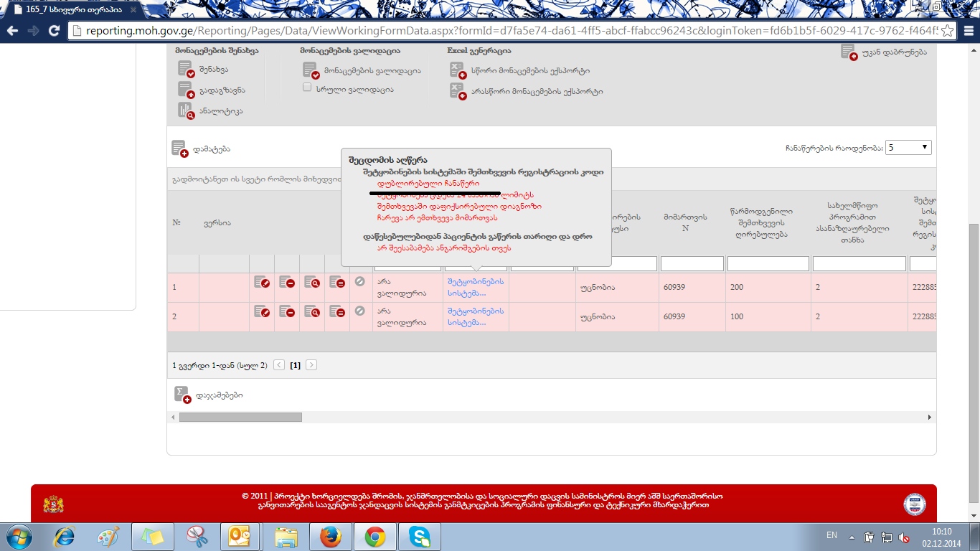Click the მიმართვის N filter input field

pyautogui.click(x=692, y=264)
